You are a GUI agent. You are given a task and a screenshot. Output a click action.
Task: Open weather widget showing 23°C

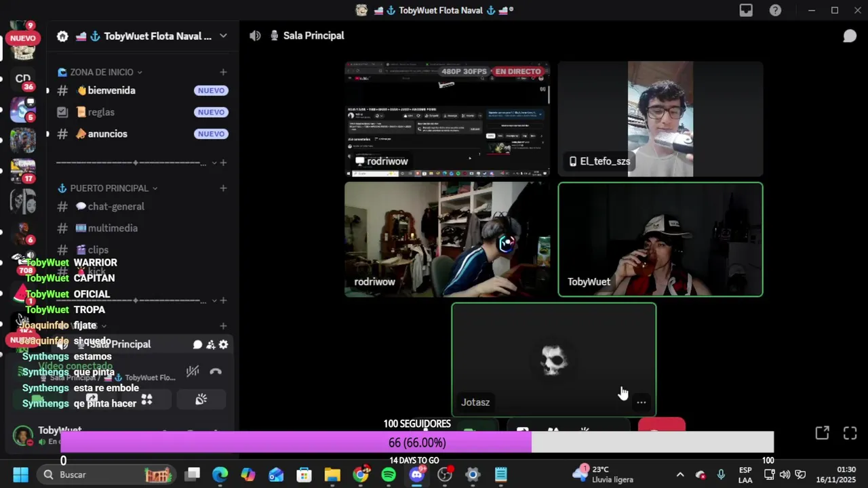pos(602,474)
